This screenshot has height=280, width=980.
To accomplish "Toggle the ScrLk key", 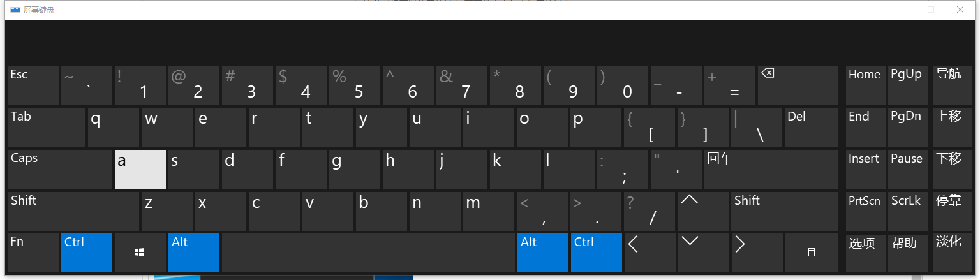I will [907, 212].
